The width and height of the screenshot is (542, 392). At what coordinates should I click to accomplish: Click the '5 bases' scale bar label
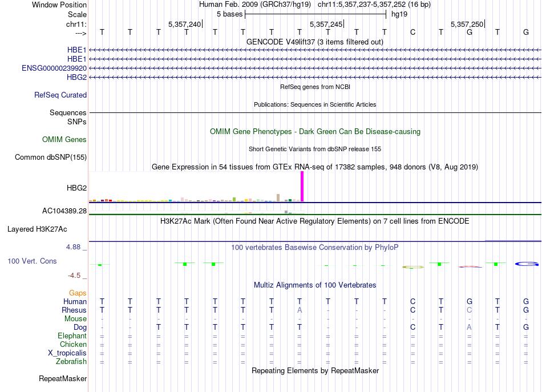point(229,14)
